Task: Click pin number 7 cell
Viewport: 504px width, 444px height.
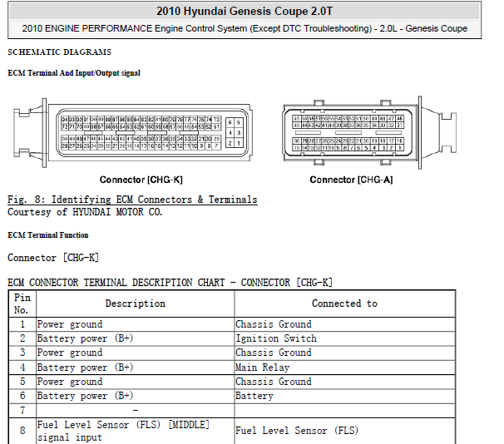Action: point(22,411)
